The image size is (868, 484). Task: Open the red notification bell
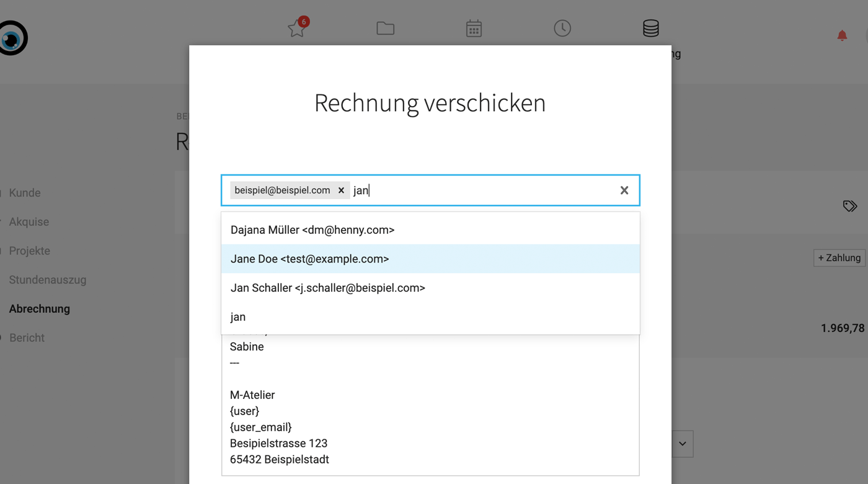tap(842, 35)
